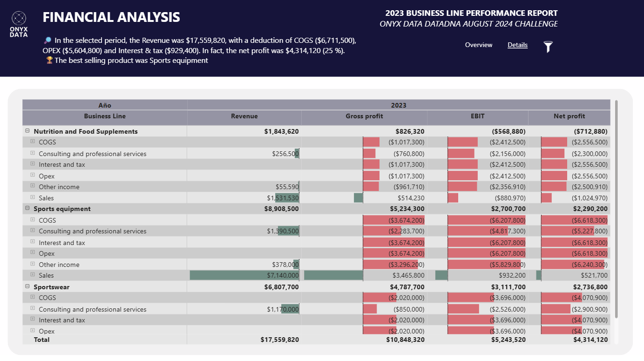Select the $3,465,800 gross profit cell
This screenshot has width=644, height=361.
tap(364, 276)
